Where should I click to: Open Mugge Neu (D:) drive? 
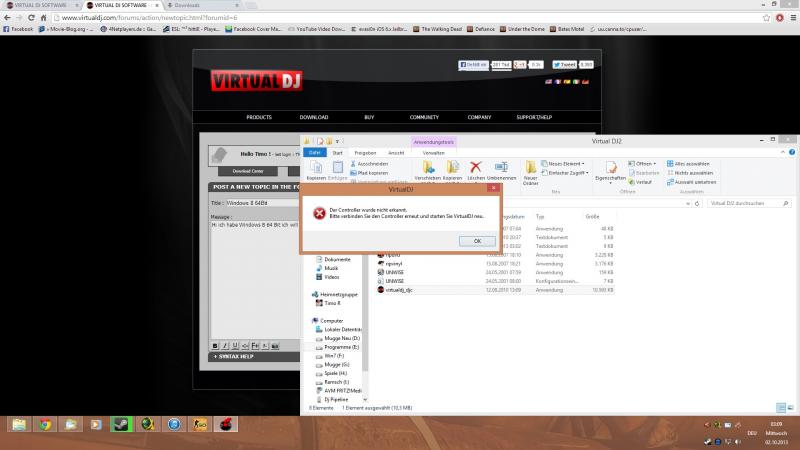[342, 338]
